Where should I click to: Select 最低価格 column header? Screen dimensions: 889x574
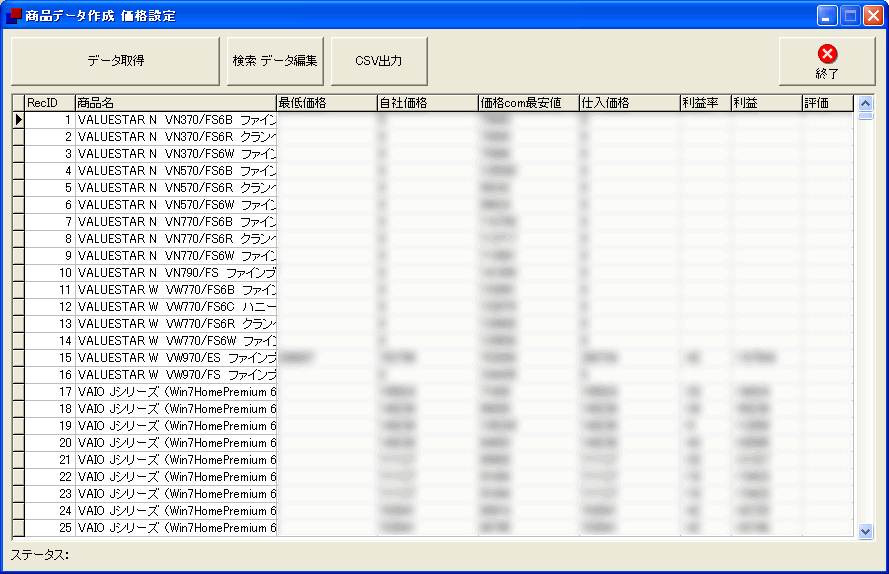coord(327,103)
